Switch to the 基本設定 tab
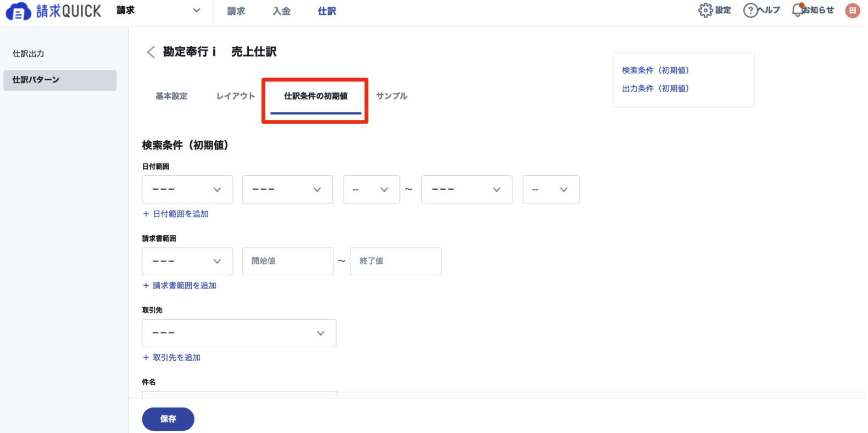 tap(171, 96)
